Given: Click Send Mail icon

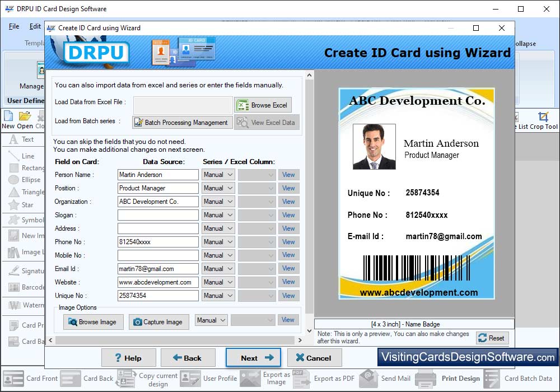Looking at the screenshot, I should click(368, 379).
